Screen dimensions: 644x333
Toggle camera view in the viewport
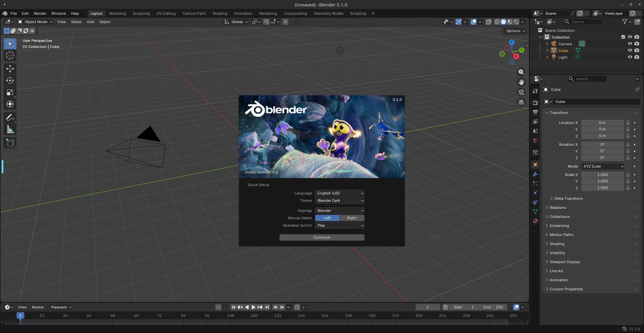click(x=521, y=92)
